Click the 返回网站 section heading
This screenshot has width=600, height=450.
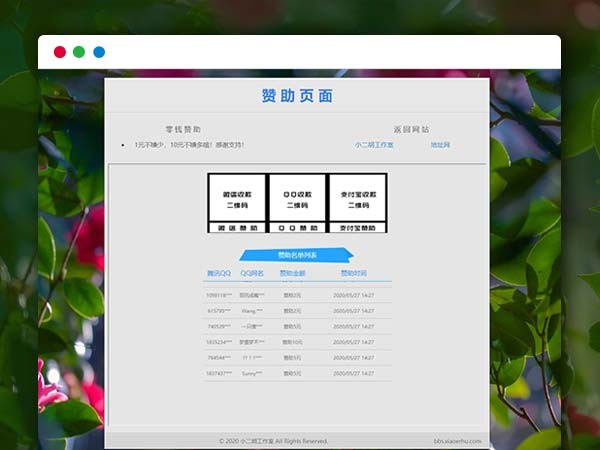[x=411, y=129]
